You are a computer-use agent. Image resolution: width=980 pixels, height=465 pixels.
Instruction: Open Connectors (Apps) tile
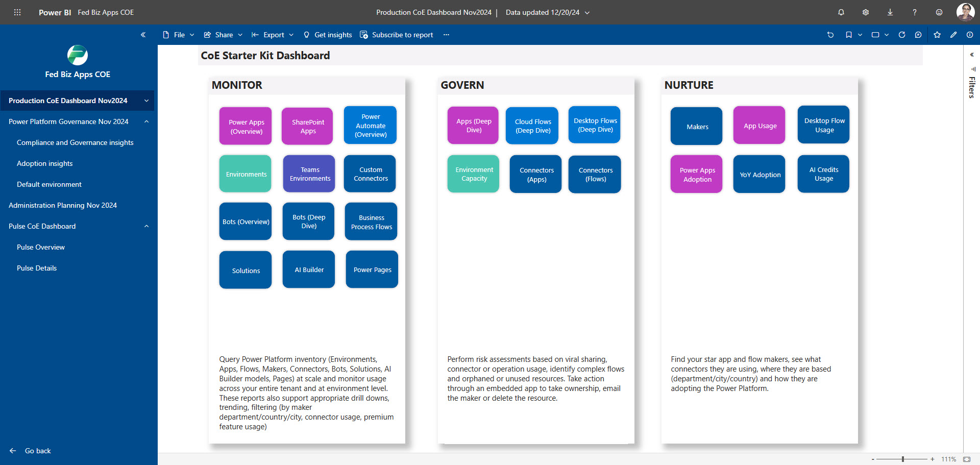point(536,174)
